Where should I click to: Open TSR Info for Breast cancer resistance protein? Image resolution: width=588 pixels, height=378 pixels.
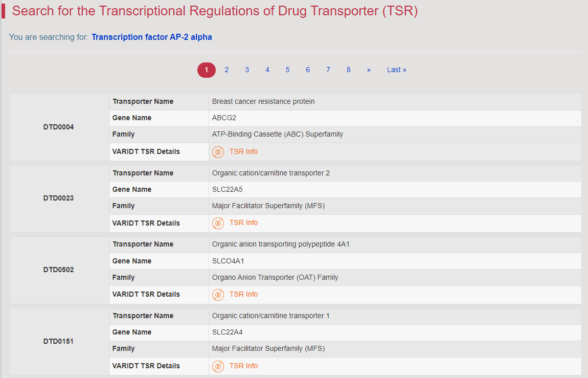pos(243,151)
